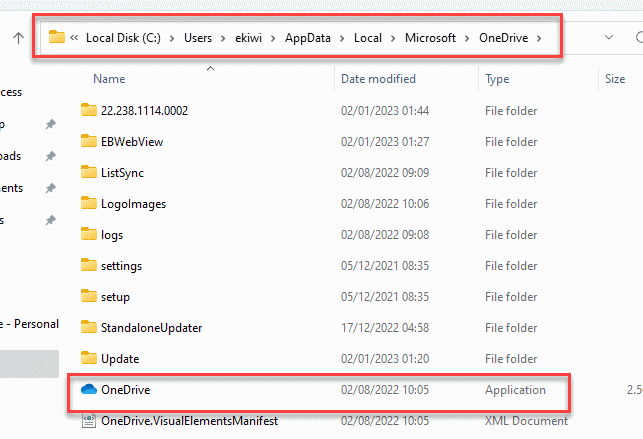Click the setup folder name
The image size is (643, 439).
115,297
